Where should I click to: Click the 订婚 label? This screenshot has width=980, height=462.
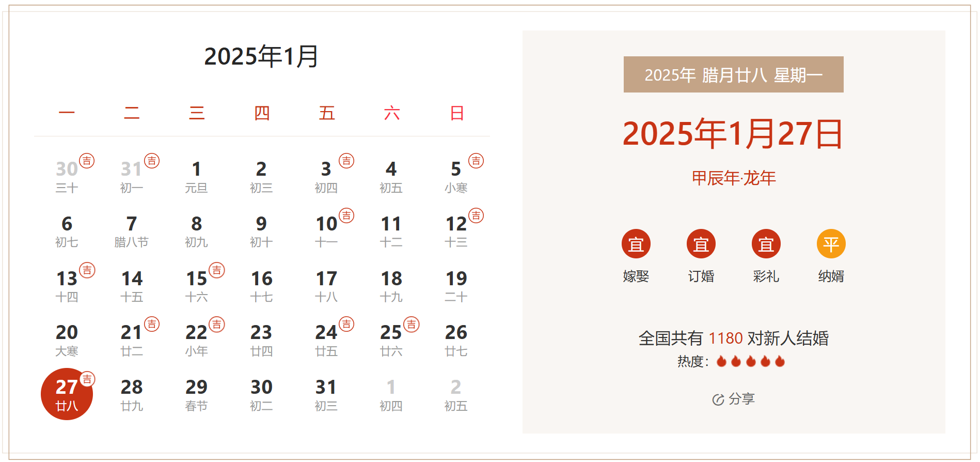(x=701, y=276)
